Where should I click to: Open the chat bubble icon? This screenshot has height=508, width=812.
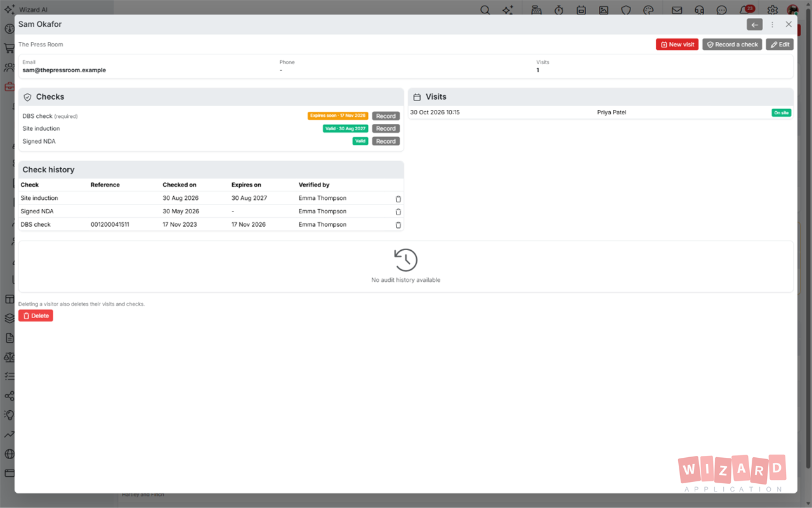point(721,10)
